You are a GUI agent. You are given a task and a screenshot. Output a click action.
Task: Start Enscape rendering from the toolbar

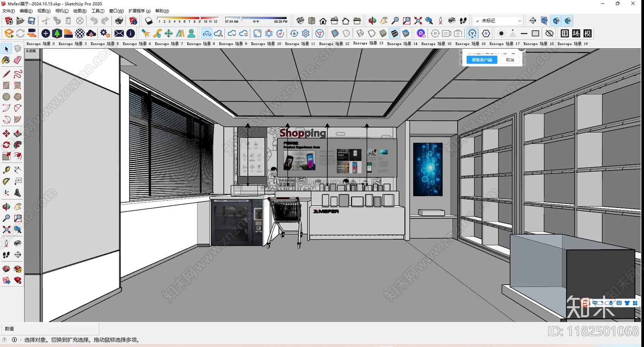tap(9, 33)
